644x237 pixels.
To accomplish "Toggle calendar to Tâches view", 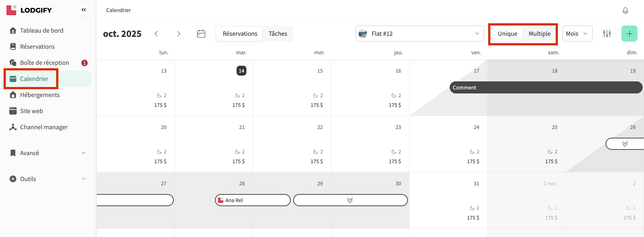I will [x=278, y=34].
